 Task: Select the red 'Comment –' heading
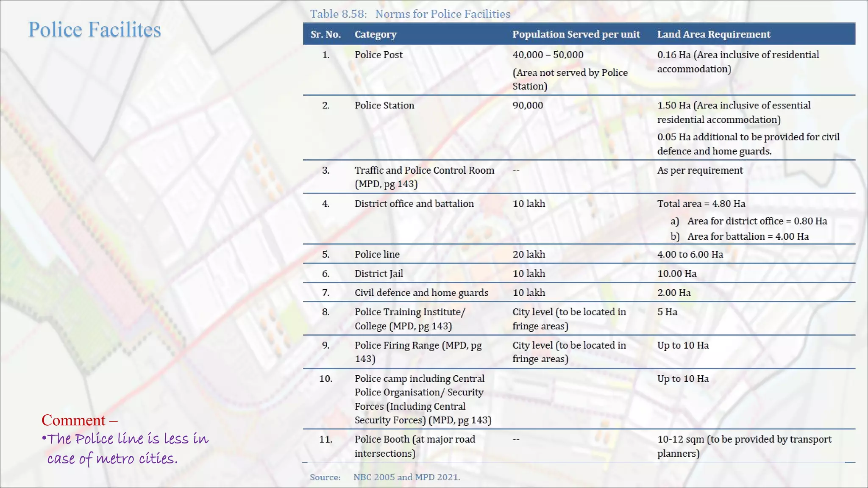(79, 420)
